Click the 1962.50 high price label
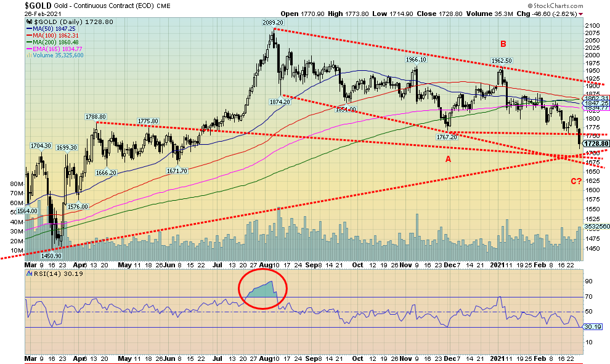 tap(502, 60)
